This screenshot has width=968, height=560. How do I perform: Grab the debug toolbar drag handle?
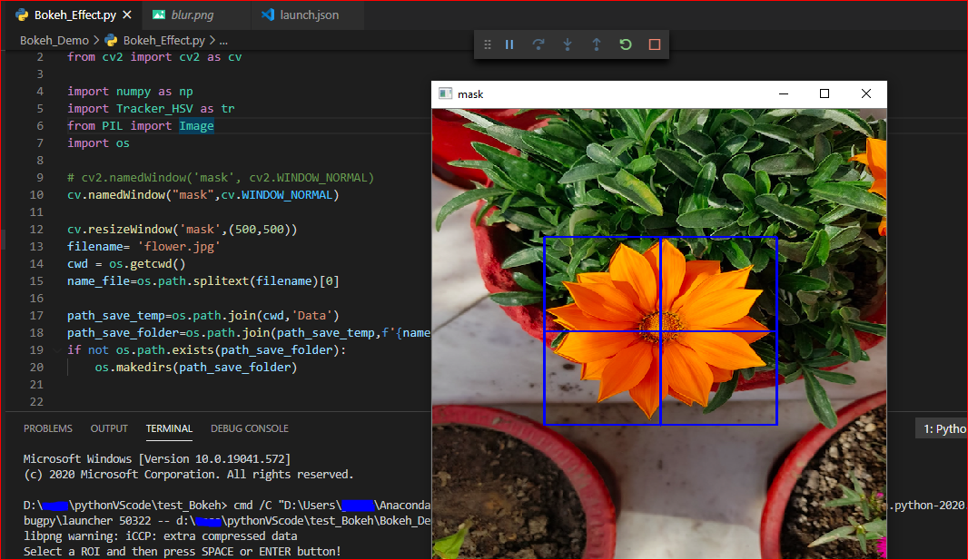[x=487, y=44]
